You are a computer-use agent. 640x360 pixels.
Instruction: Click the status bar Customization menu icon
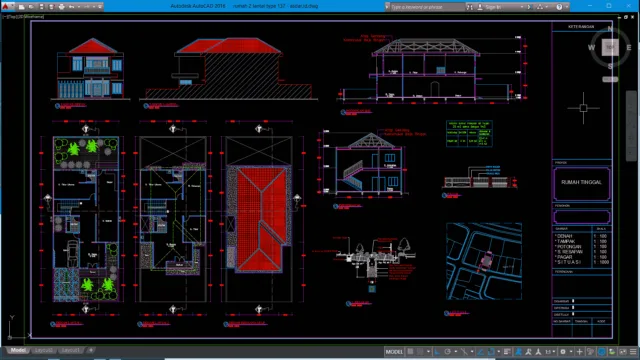pos(633,351)
